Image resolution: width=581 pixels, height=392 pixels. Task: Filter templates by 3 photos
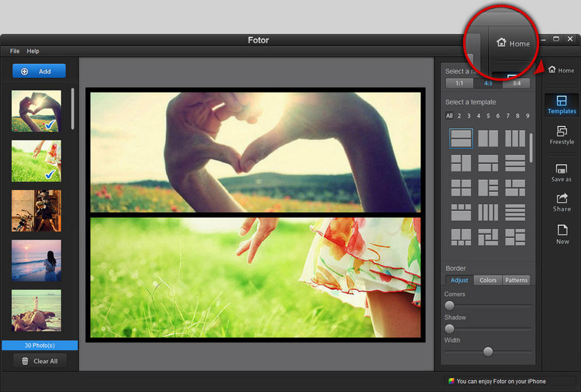pyautogui.click(x=469, y=116)
